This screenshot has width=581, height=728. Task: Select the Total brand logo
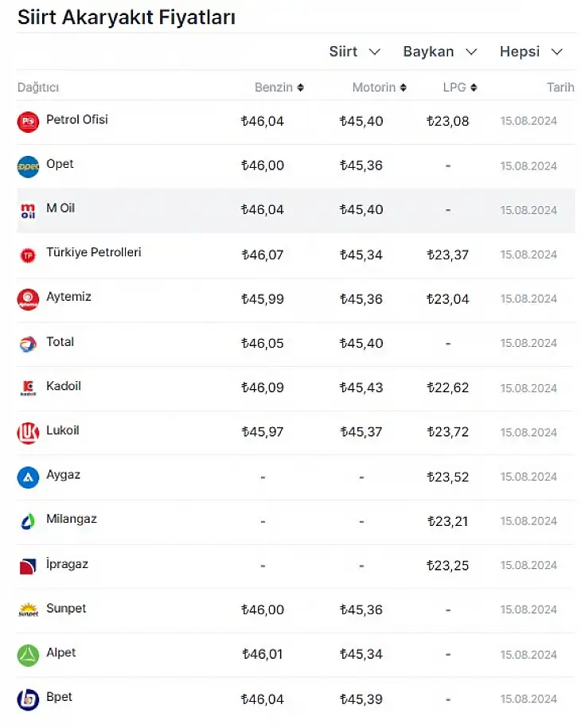tap(28, 344)
